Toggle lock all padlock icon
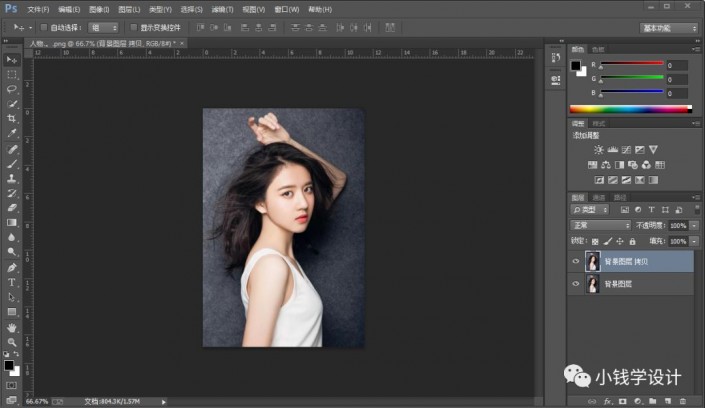Image resolution: width=705 pixels, height=408 pixels. tap(633, 242)
